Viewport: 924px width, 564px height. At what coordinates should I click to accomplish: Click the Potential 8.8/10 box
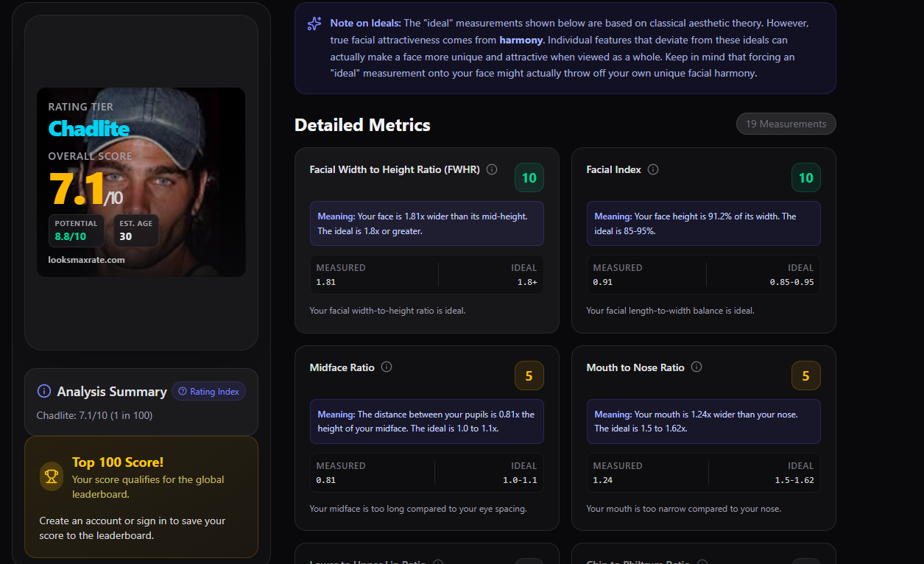pyautogui.click(x=76, y=230)
